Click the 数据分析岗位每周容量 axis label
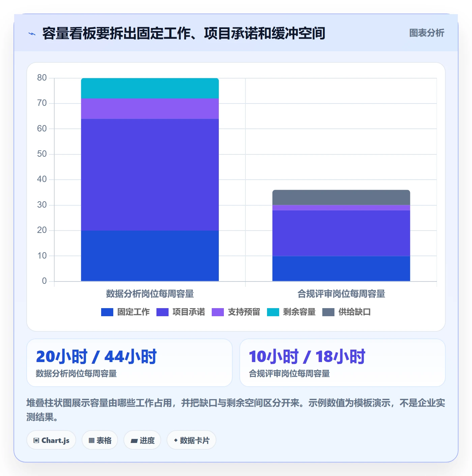Image resolution: width=472 pixels, height=476 pixels. pos(150,294)
